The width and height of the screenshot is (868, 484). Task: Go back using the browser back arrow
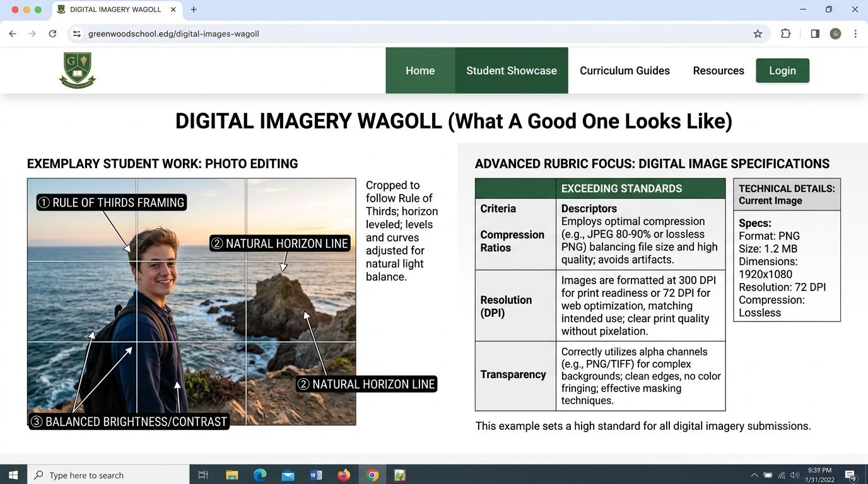pos(13,33)
